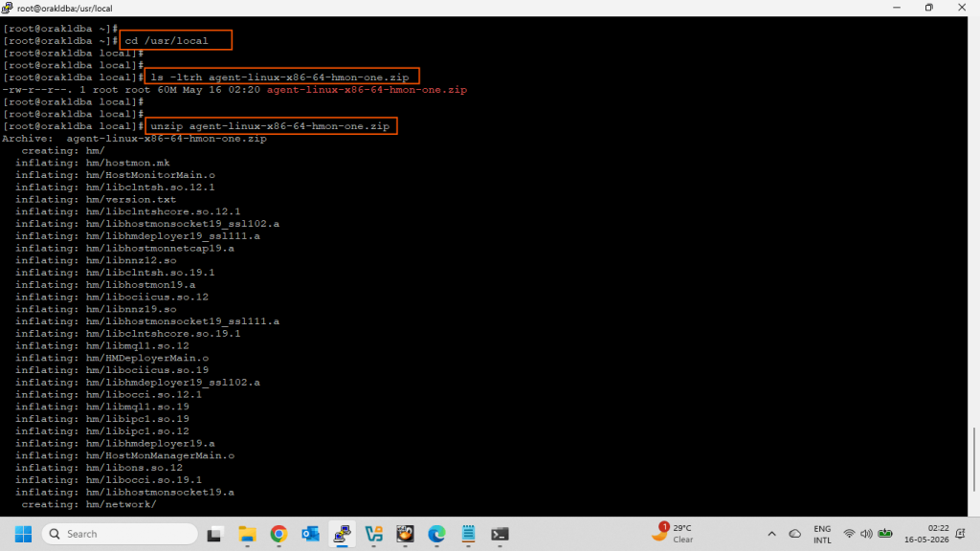This screenshot has height=551, width=980.
Task: Launch Google Chrome from taskbar
Action: [x=278, y=534]
